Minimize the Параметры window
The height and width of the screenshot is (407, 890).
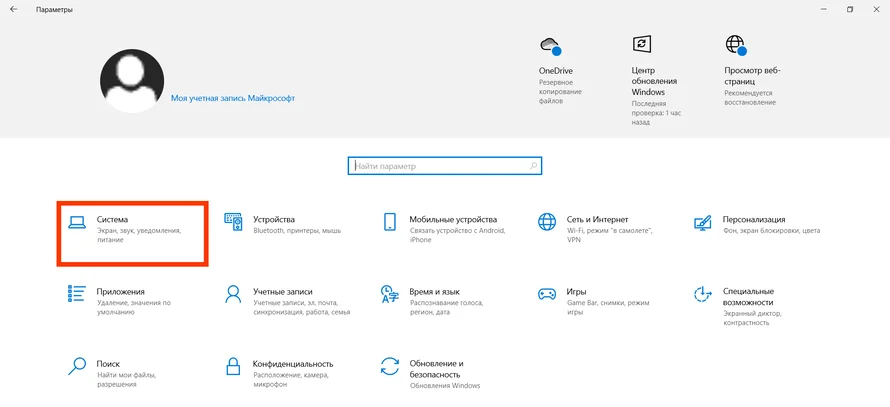pyautogui.click(x=823, y=10)
